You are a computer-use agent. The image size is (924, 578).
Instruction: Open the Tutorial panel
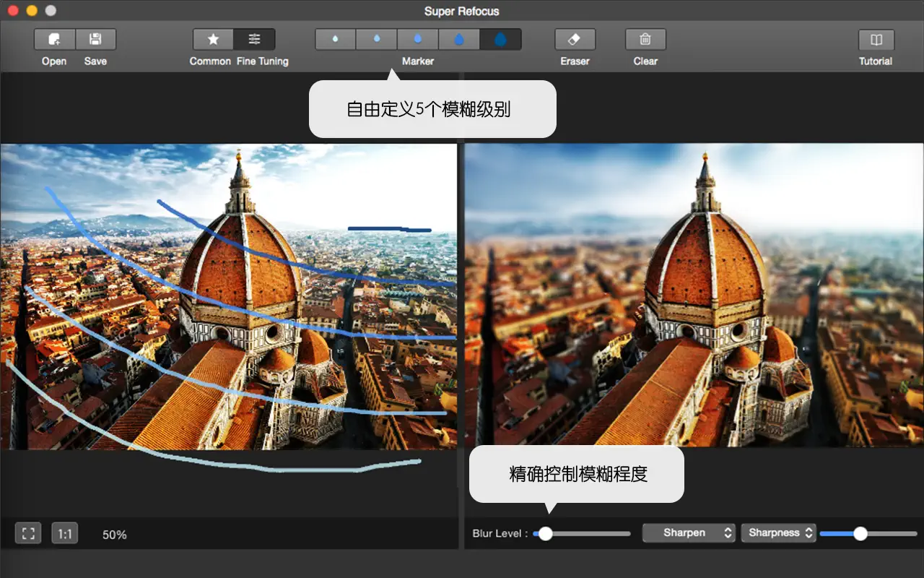pos(875,38)
